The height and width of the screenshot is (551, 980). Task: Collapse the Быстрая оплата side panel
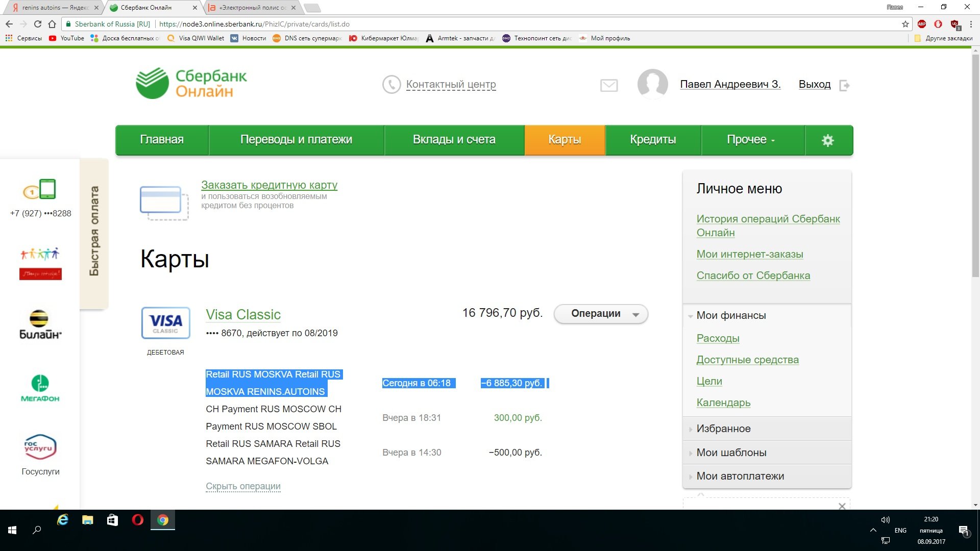pos(94,233)
